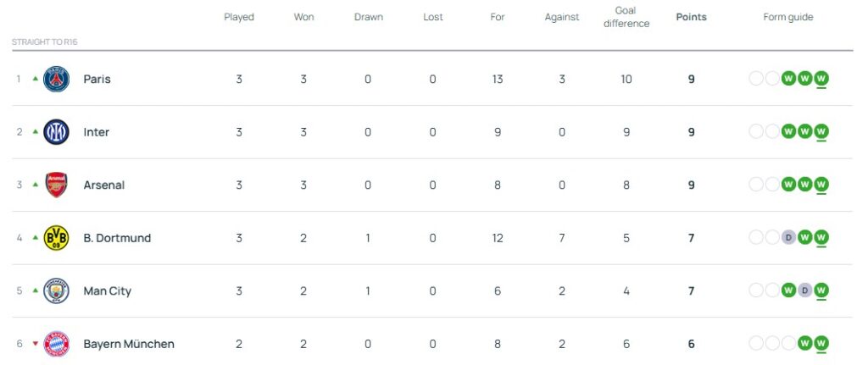This screenshot has width=868, height=365.
Task: Click Paris's latest underlined win form badge
Action: coord(821,80)
